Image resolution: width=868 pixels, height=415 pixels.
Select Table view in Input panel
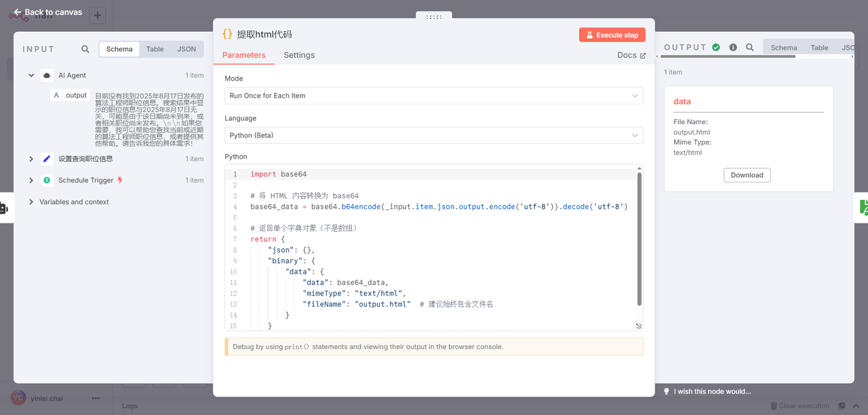155,49
